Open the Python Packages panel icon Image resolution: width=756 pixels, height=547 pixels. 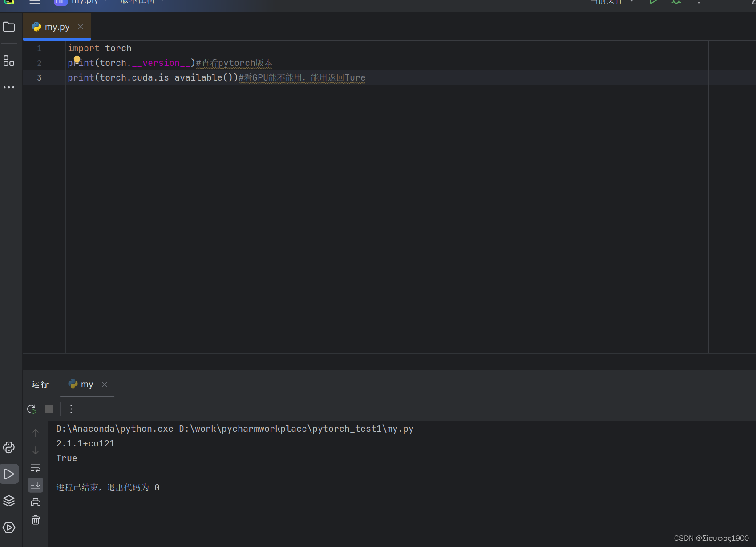[9, 500]
